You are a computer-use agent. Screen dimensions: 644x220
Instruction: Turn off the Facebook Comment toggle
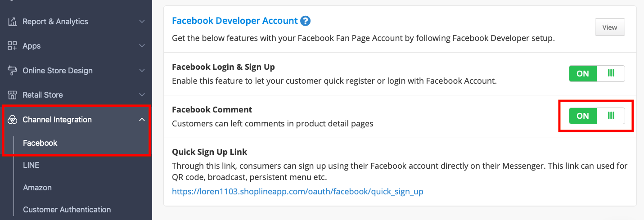[597, 116]
